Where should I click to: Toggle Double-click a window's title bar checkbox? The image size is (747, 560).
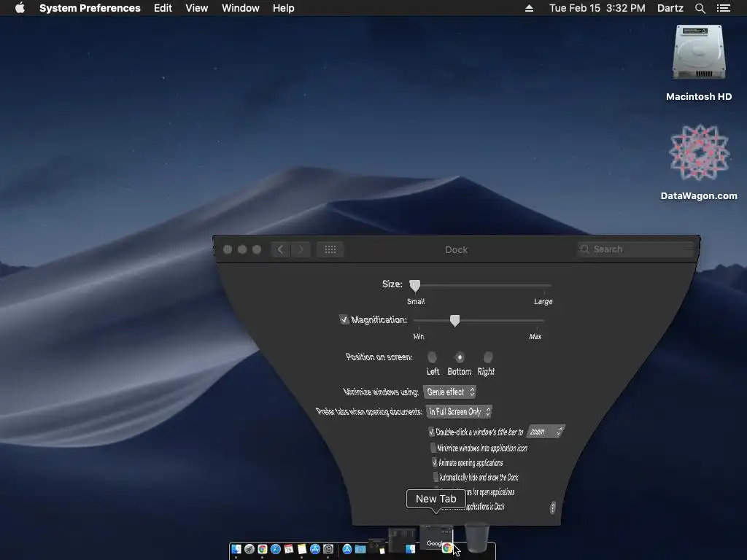point(431,432)
